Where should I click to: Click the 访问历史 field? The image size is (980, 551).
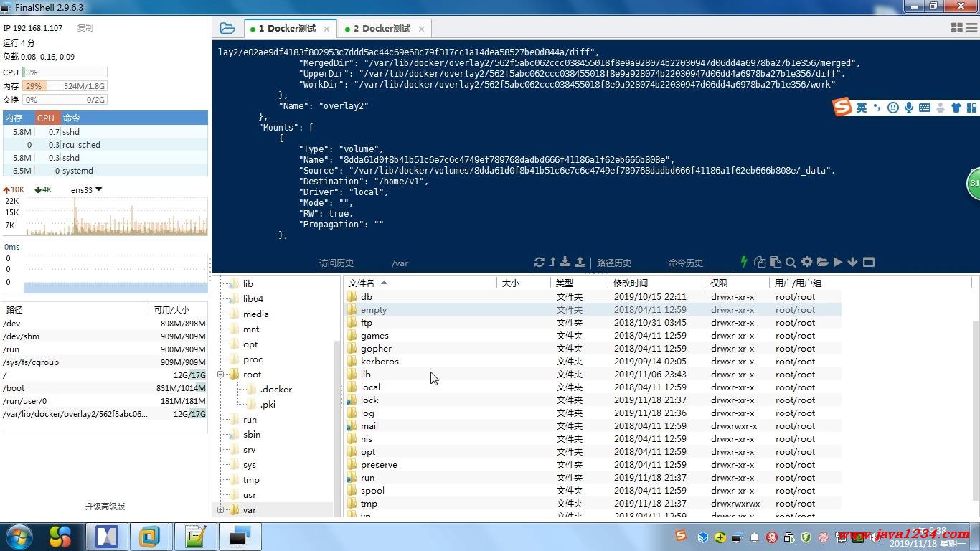click(x=352, y=263)
